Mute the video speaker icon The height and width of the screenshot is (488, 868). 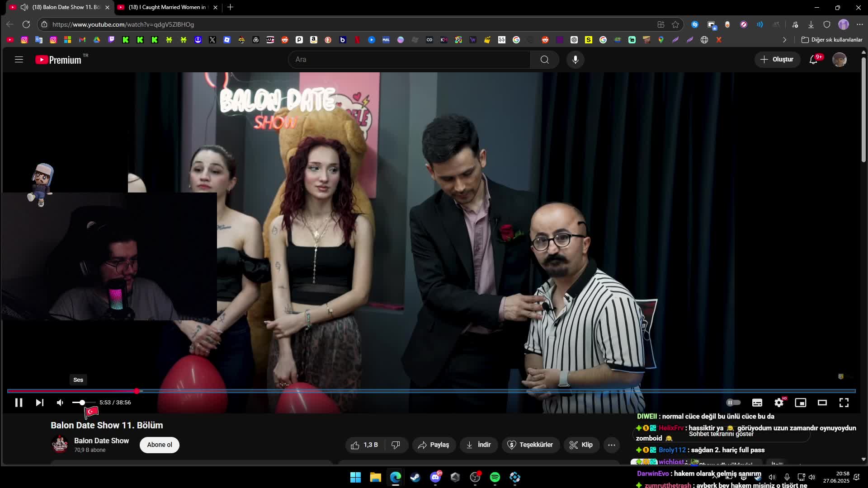60,403
